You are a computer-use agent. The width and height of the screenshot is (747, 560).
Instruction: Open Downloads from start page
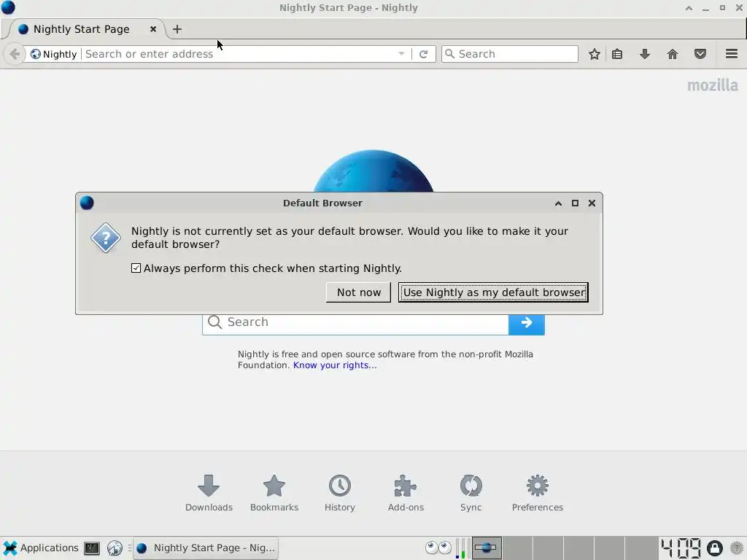(209, 493)
